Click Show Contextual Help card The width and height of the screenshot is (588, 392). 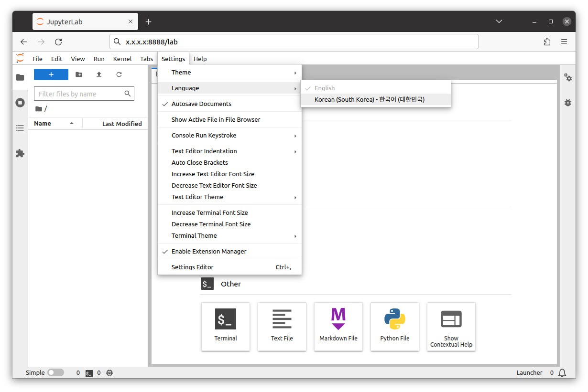pos(451,327)
